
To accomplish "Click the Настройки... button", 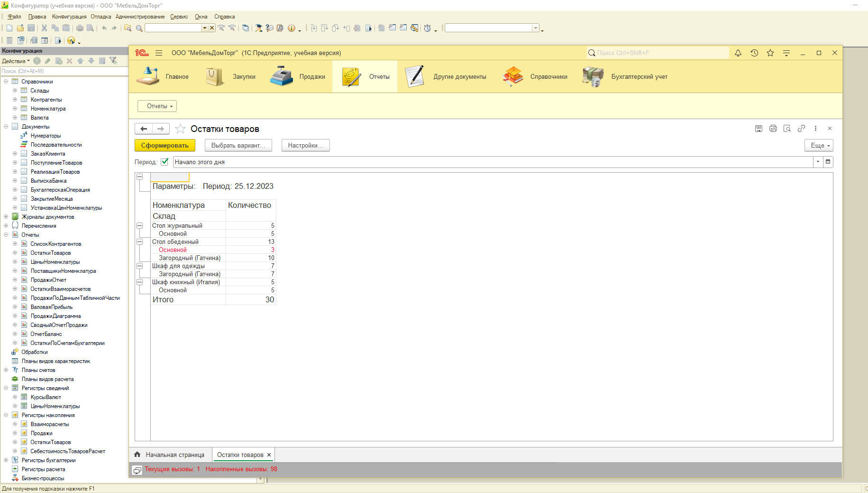I will [305, 145].
